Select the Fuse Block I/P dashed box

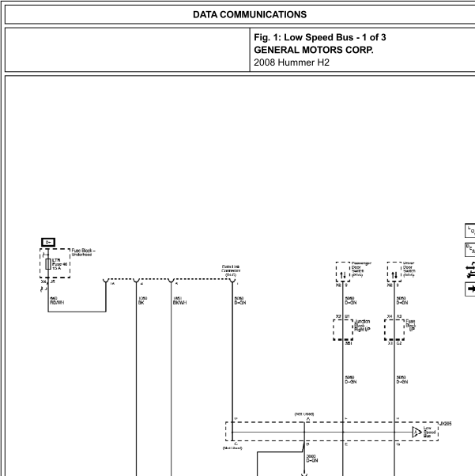pos(394,330)
